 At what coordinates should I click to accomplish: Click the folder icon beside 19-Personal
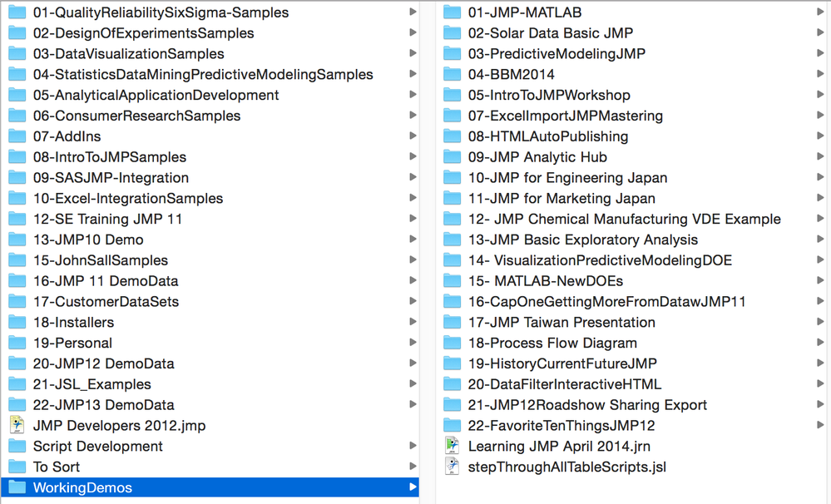[17, 343]
